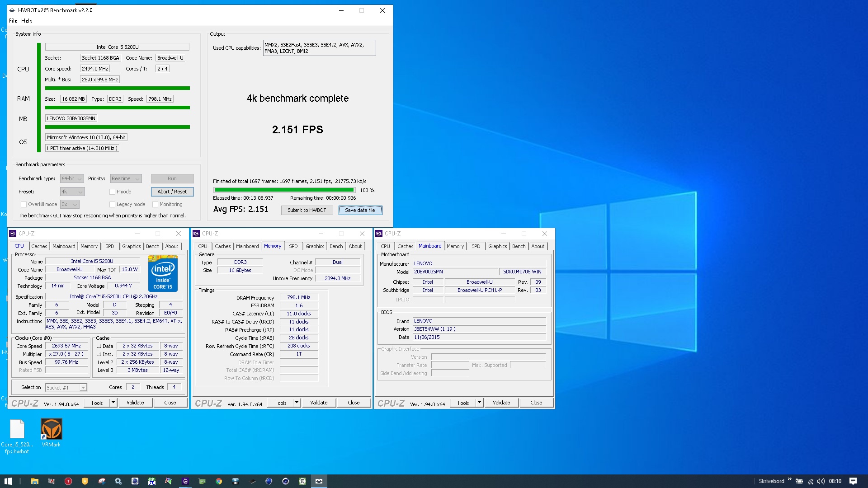Open the green Pi benchmark taskbar icon
Screen dimensions: 868x488
click(x=302, y=481)
